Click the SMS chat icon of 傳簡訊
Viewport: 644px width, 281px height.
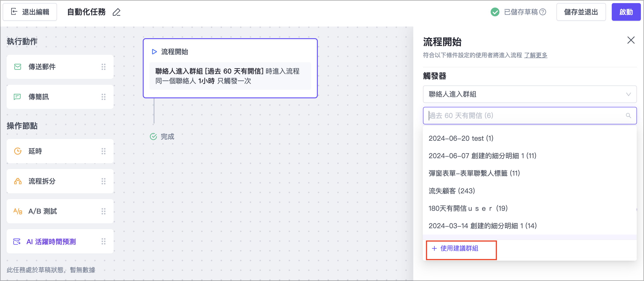(x=17, y=97)
